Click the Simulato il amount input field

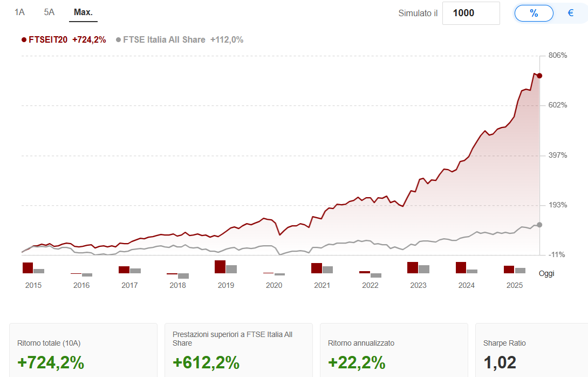pyautogui.click(x=471, y=13)
